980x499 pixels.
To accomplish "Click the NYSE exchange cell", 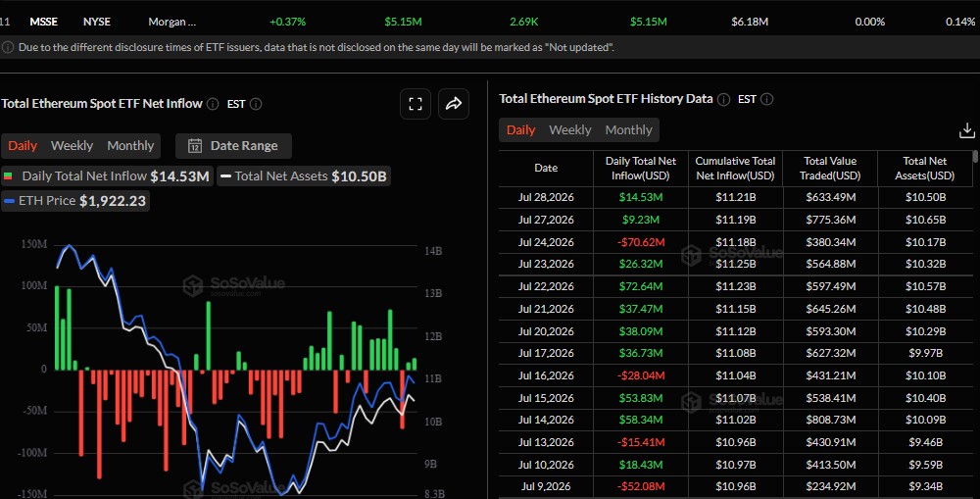I will 97,22.
